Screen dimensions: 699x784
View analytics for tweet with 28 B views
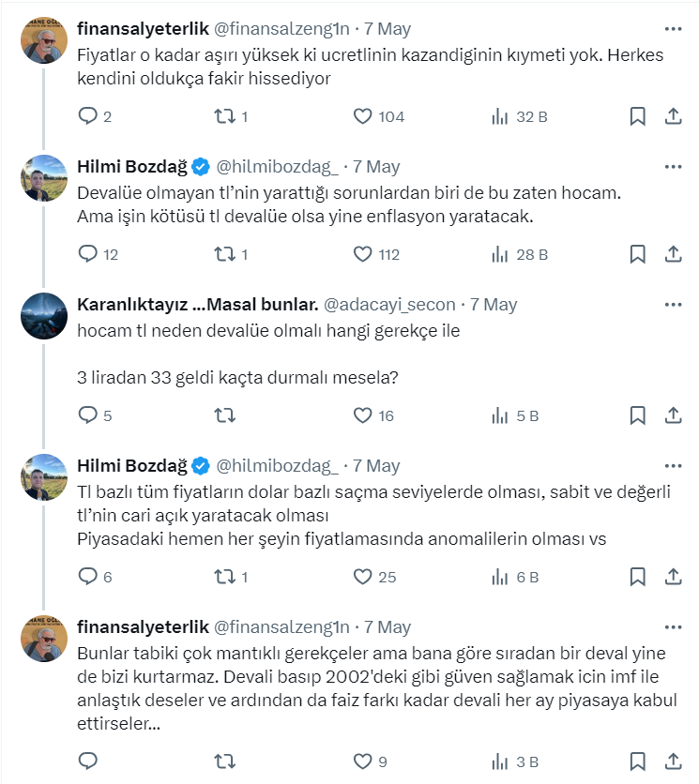coord(499,254)
